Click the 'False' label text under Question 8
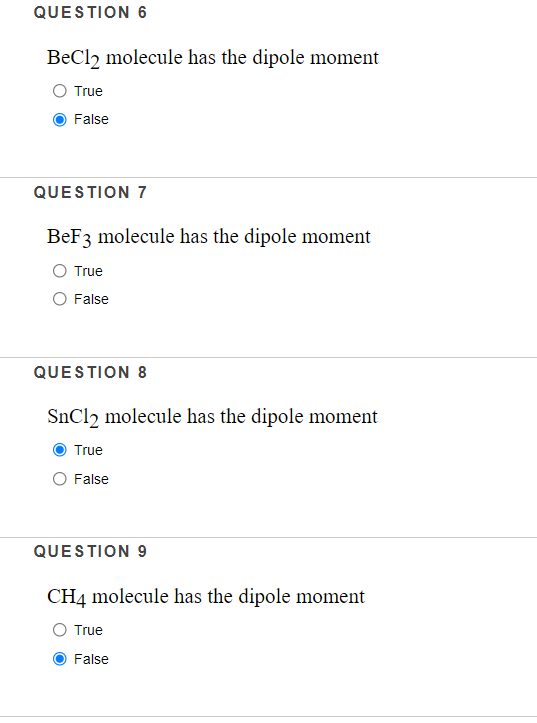This screenshot has height=723, width=537. click(91, 479)
